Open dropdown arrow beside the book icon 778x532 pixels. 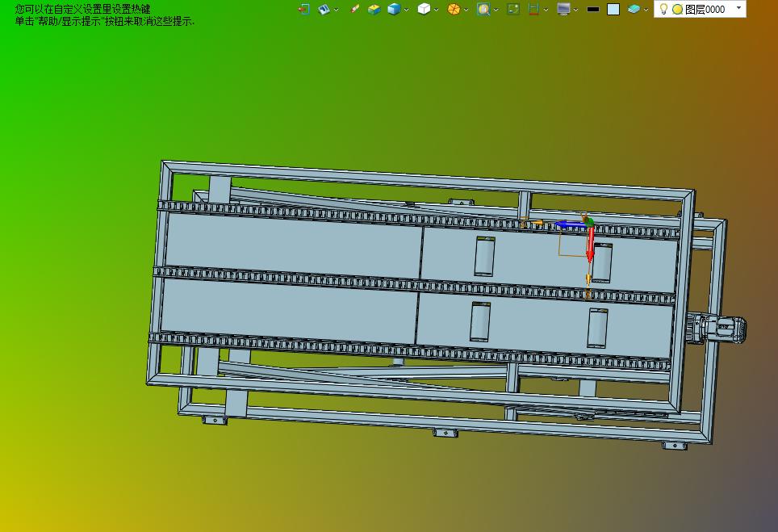(336, 10)
